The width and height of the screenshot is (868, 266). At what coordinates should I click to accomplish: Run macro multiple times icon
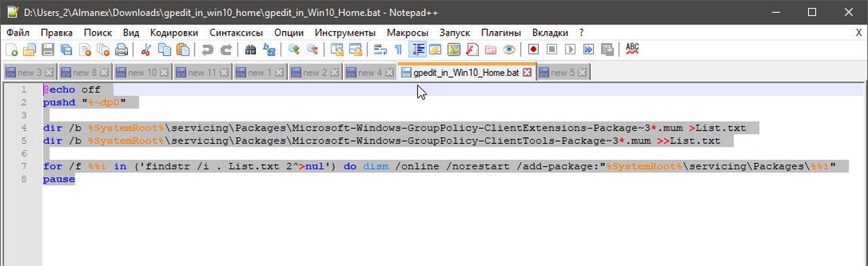[589, 50]
